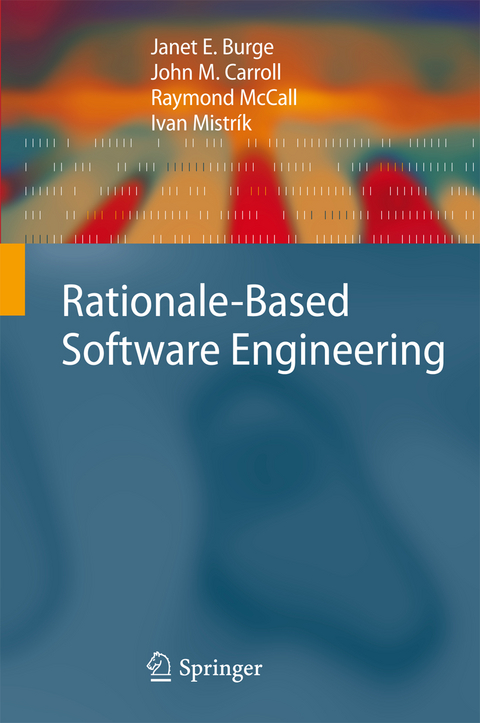Click the author name Raymond McCall
Screen dimensions: 480x723
pyautogui.click(x=224, y=99)
